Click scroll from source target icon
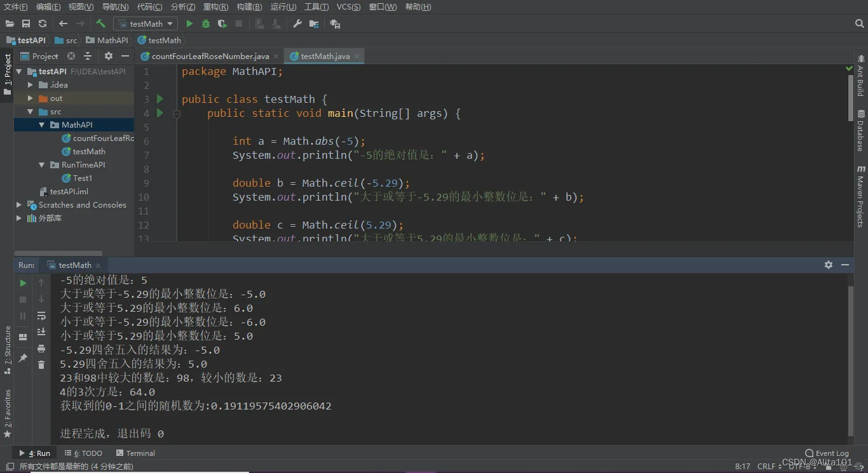Image resolution: width=868 pixels, height=473 pixels. [x=71, y=56]
